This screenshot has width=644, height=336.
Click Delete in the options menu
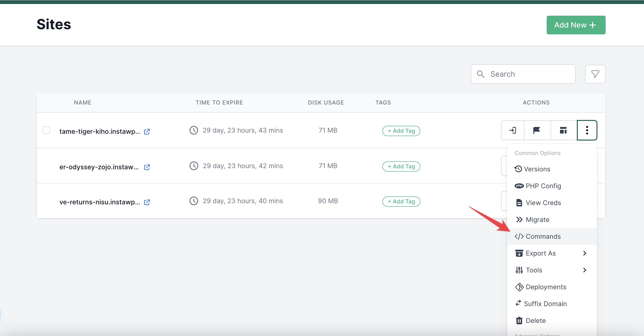coord(535,320)
